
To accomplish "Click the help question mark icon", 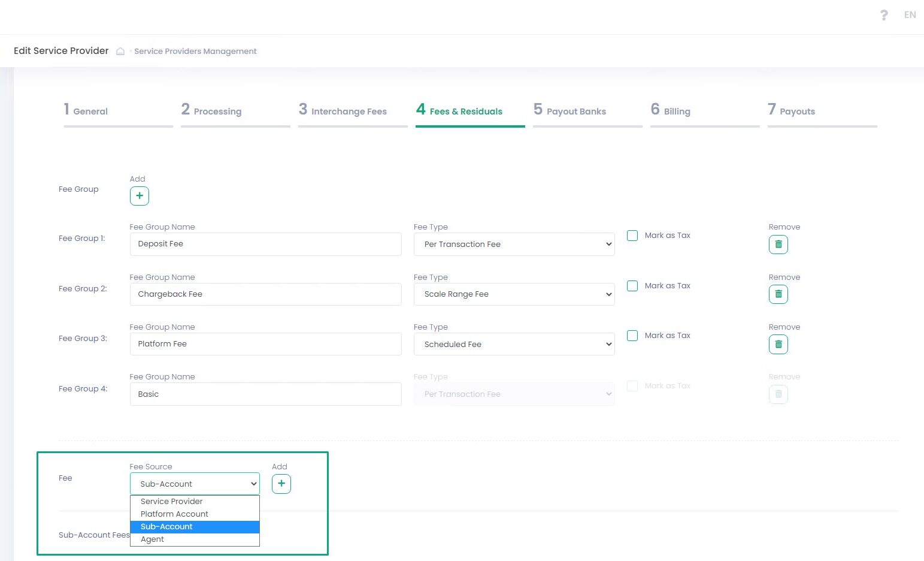I will coord(884,15).
